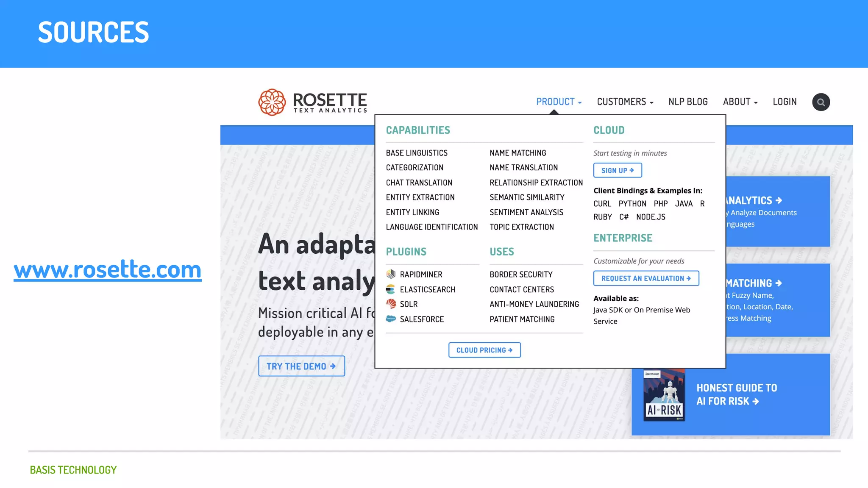
Task: Open PATIENT MATCHING use case
Action: coord(522,319)
